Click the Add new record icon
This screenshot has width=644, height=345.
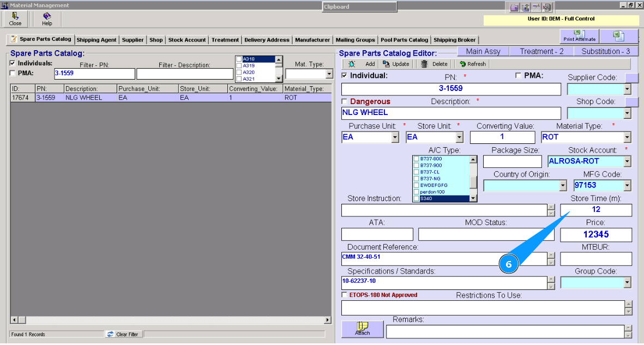[352, 64]
